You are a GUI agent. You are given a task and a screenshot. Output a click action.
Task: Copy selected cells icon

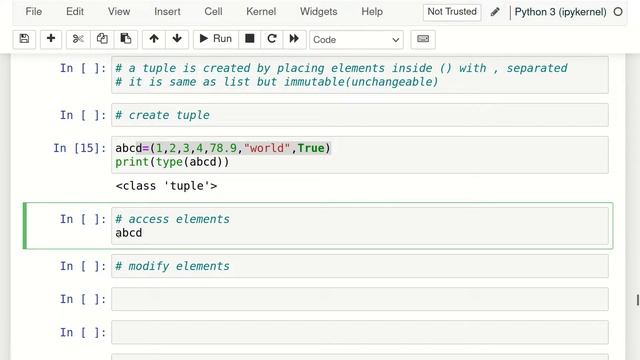pos(102,39)
